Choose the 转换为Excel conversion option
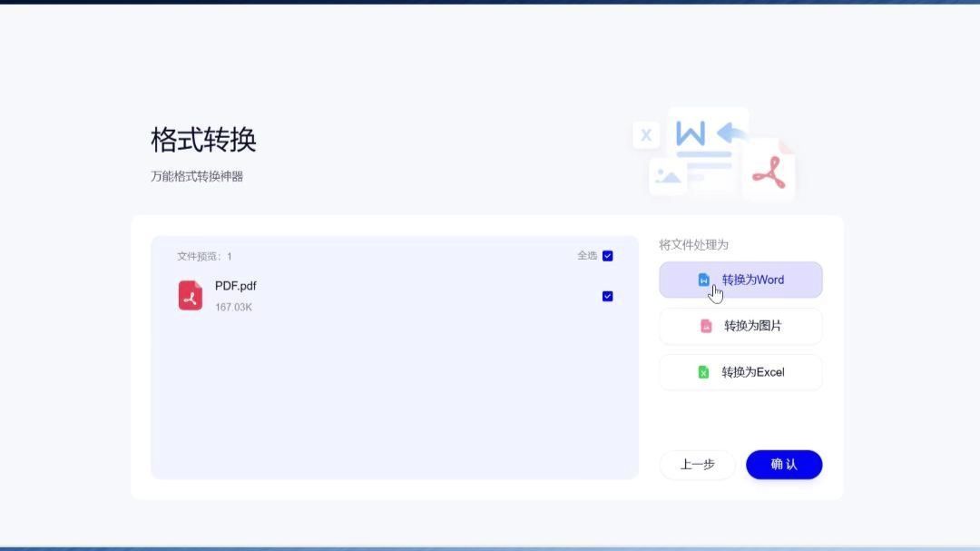 pos(740,372)
